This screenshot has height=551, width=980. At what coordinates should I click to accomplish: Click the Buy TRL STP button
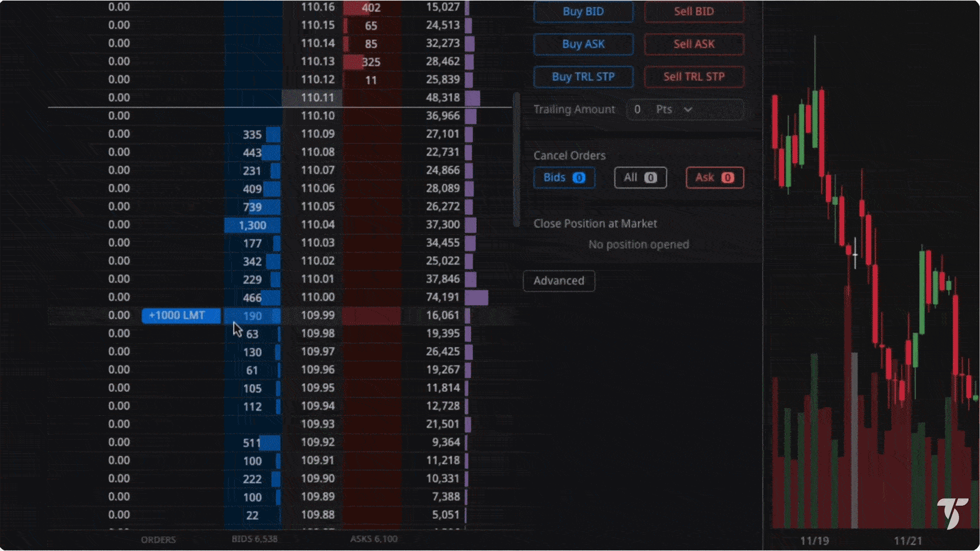583,77
